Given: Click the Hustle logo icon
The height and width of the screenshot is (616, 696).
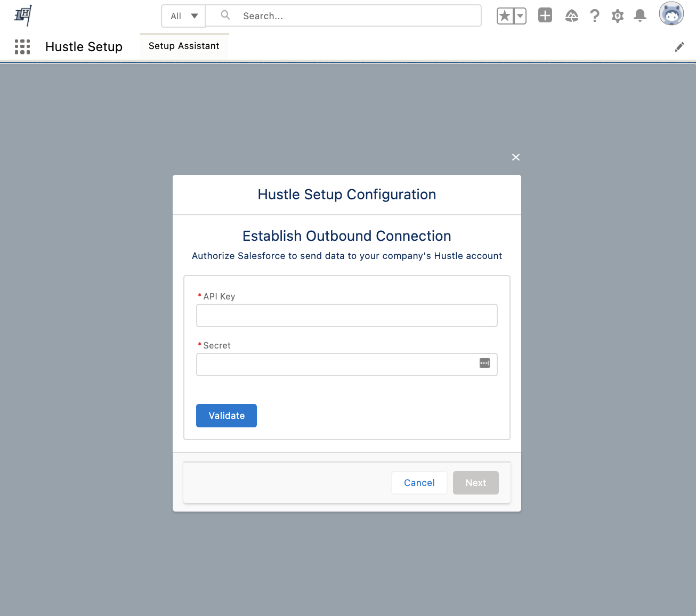Looking at the screenshot, I should click(23, 15).
